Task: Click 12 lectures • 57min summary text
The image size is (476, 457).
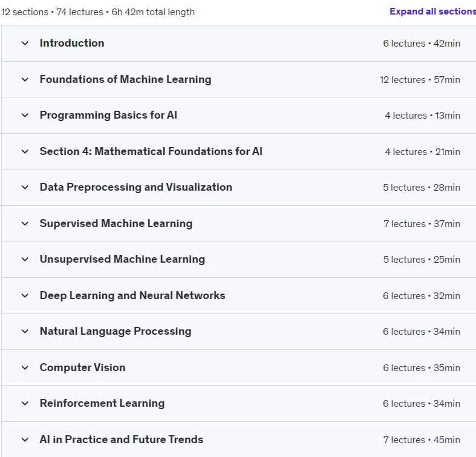Action: pos(420,80)
